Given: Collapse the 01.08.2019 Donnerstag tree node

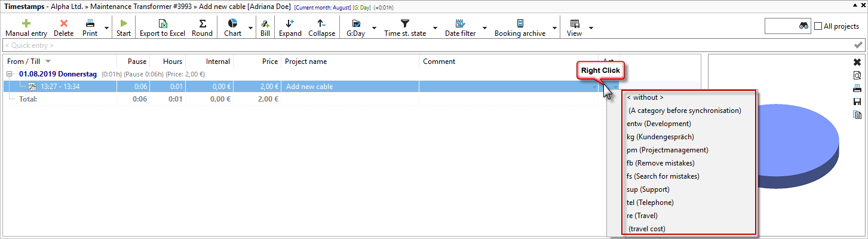Looking at the screenshot, I should pos(10,74).
